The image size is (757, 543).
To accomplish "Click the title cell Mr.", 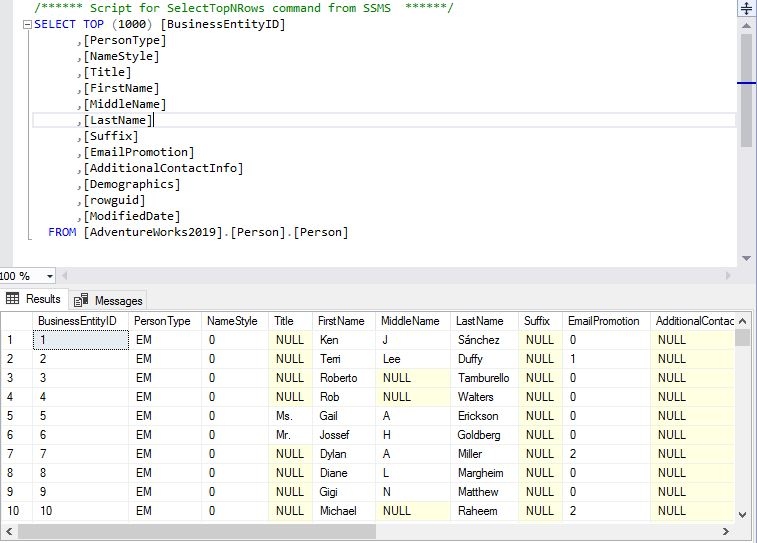I will pyautogui.click(x=290, y=435).
